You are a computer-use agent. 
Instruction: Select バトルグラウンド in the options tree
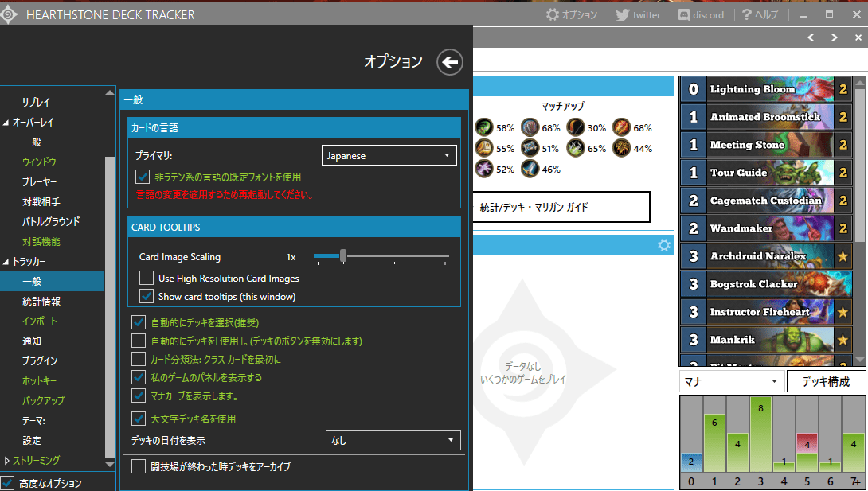point(51,221)
